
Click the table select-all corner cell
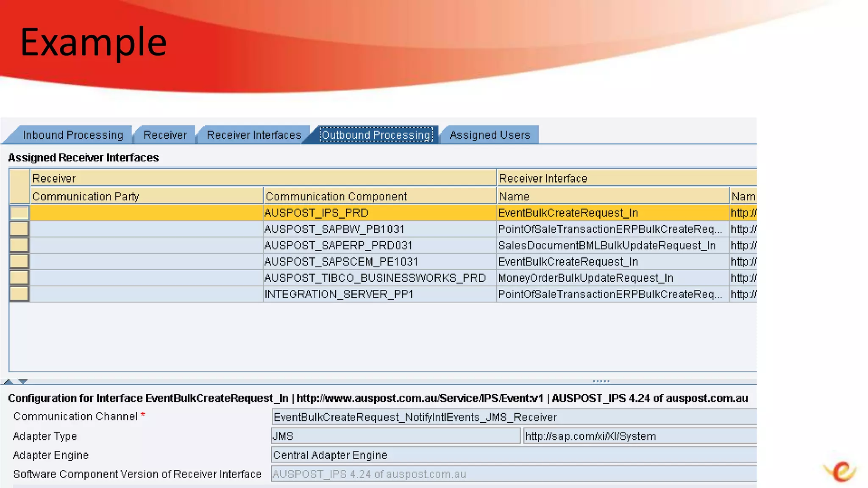click(19, 186)
